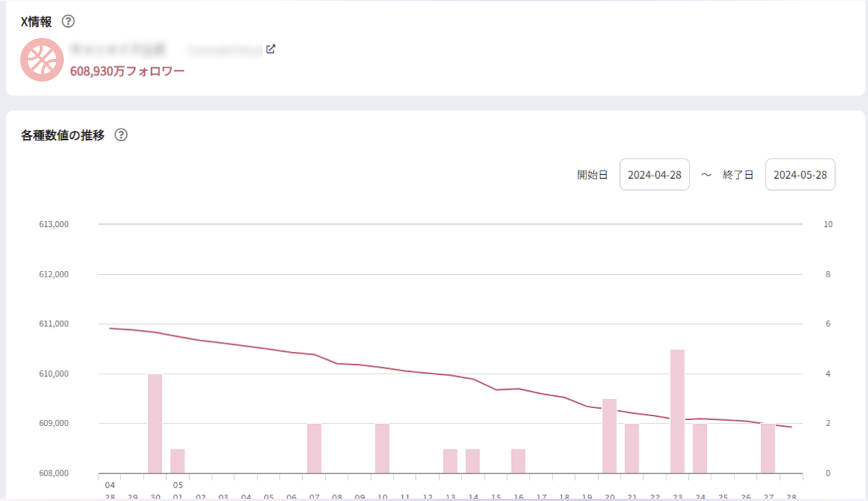The width and height of the screenshot is (868, 501).
Task: Click the help icon beside X情報
Action: click(x=69, y=21)
